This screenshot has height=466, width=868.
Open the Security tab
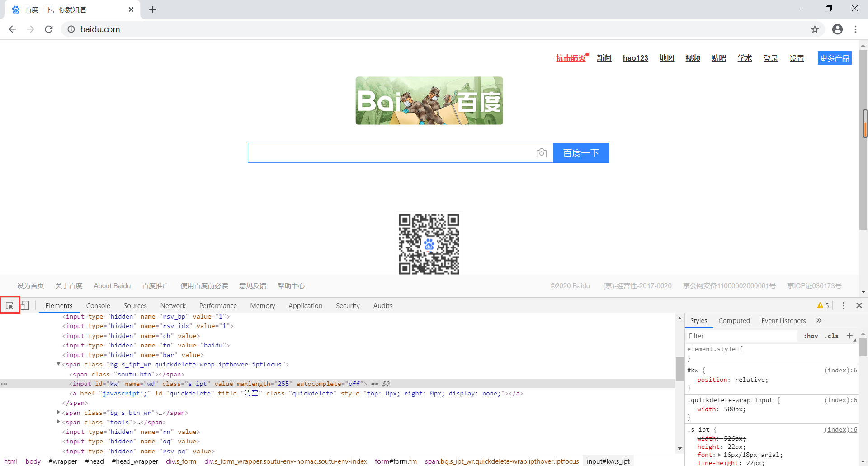click(x=348, y=306)
